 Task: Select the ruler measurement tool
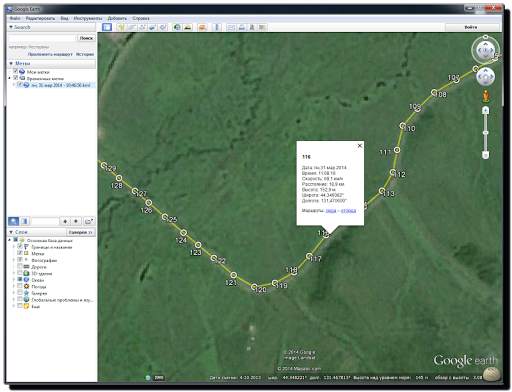pyautogui.click(x=217, y=27)
